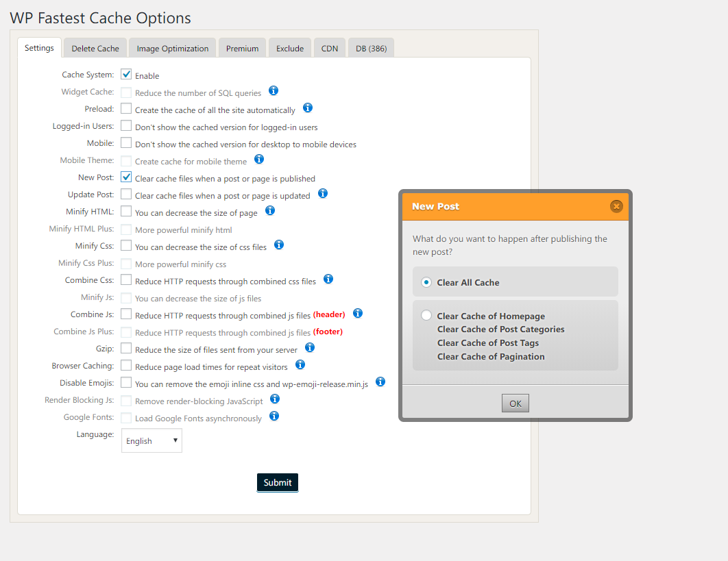
Task: Confirm the dialog with OK button
Action: coord(515,403)
